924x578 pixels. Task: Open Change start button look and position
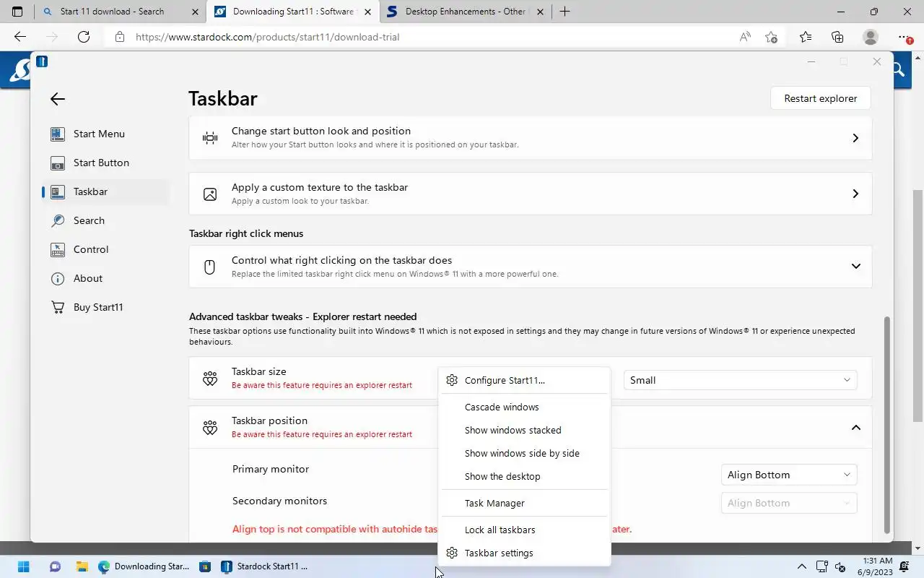[531, 137]
